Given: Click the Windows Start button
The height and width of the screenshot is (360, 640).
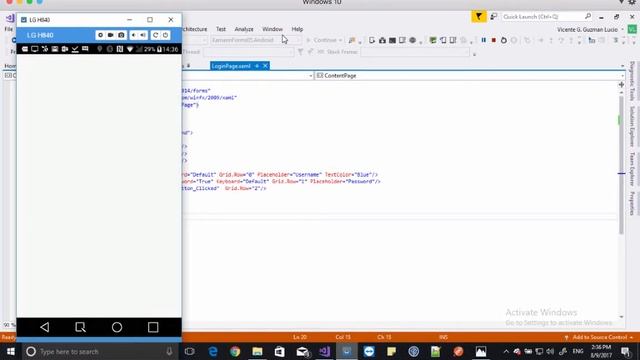Looking at the screenshot, I should pos(11,351).
